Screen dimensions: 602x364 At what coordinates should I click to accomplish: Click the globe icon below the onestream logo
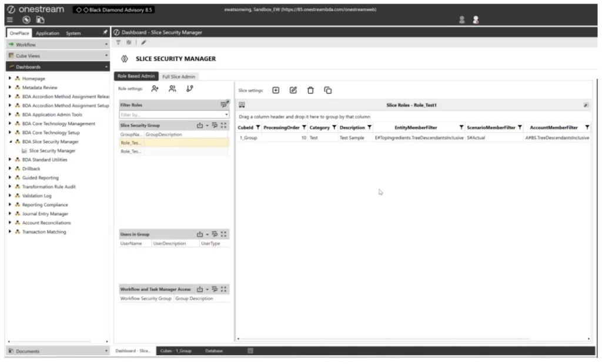(x=26, y=19)
